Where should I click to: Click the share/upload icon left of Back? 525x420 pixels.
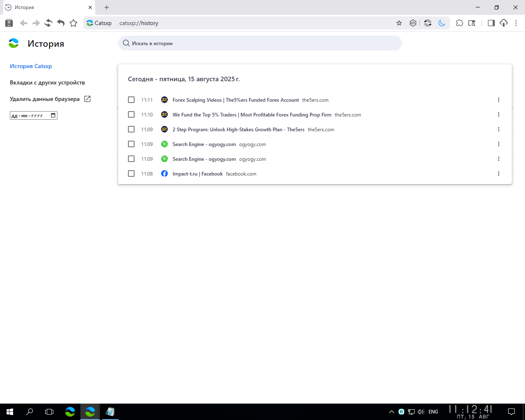coord(9,23)
